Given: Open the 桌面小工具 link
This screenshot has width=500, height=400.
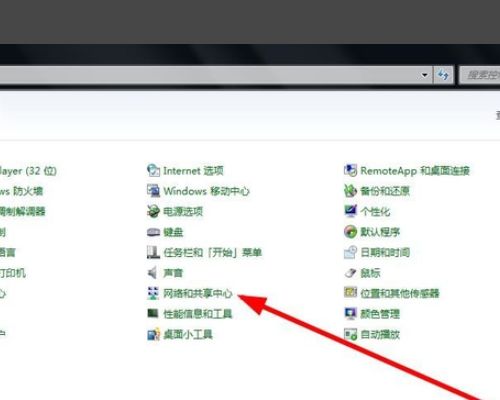Looking at the screenshot, I should (x=188, y=334).
